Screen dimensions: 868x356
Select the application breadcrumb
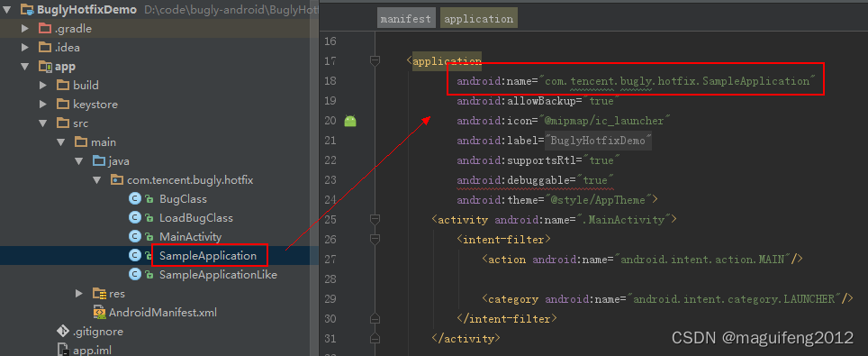[479, 18]
